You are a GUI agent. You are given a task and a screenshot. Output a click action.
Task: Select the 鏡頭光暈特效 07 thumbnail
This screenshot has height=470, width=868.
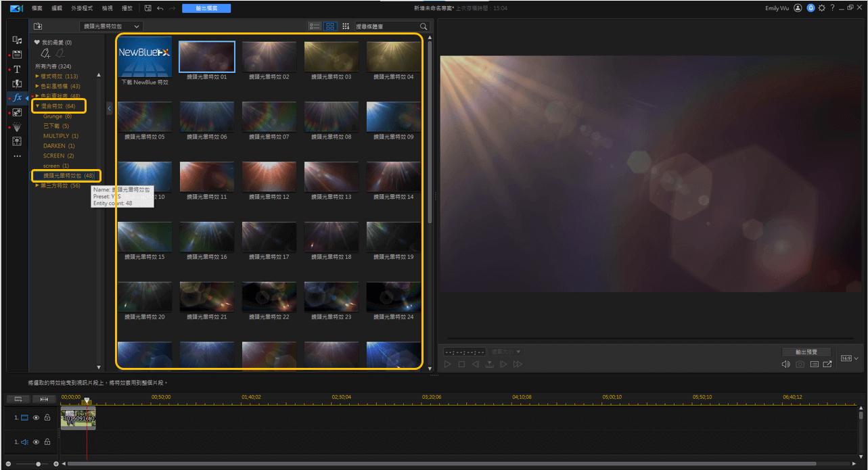(269, 116)
